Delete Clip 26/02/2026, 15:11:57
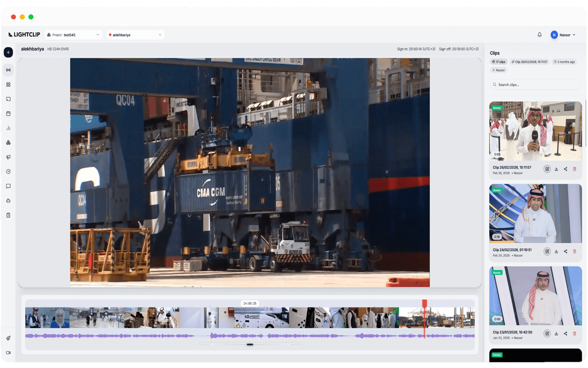 tap(575, 169)
